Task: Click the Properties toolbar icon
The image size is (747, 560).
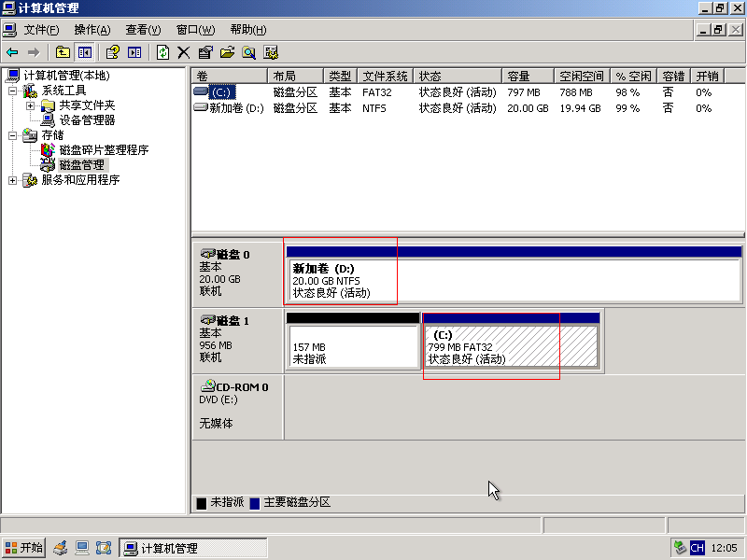Action: 205,52
